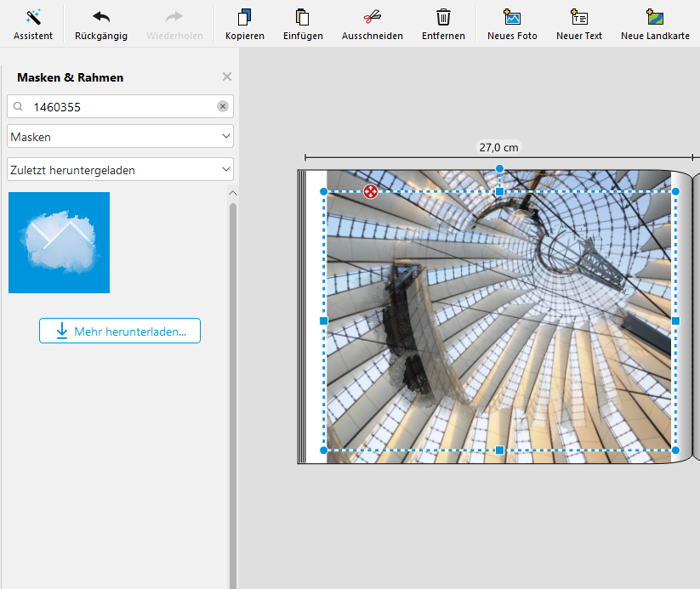This screenshot has width=700, height=589.
Task: Select the cloud-shaped mask thumbnail
Action: [59, 242]
